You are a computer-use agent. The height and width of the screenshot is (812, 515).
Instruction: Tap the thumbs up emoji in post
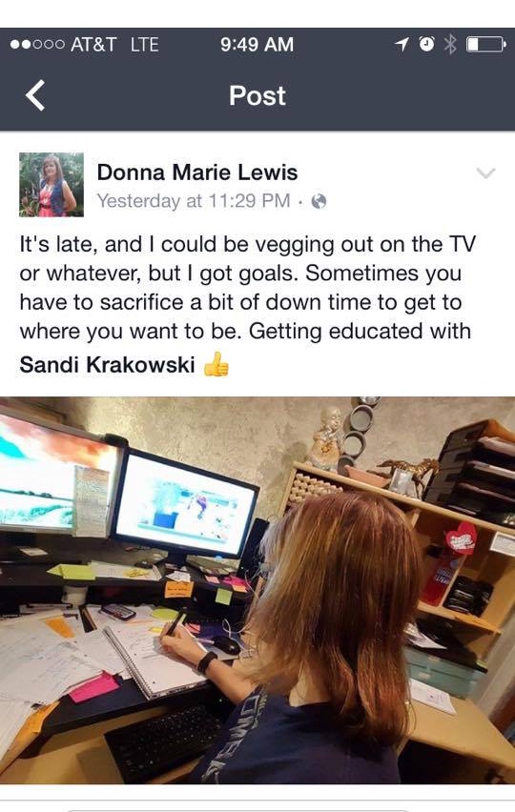coord(216,364)
